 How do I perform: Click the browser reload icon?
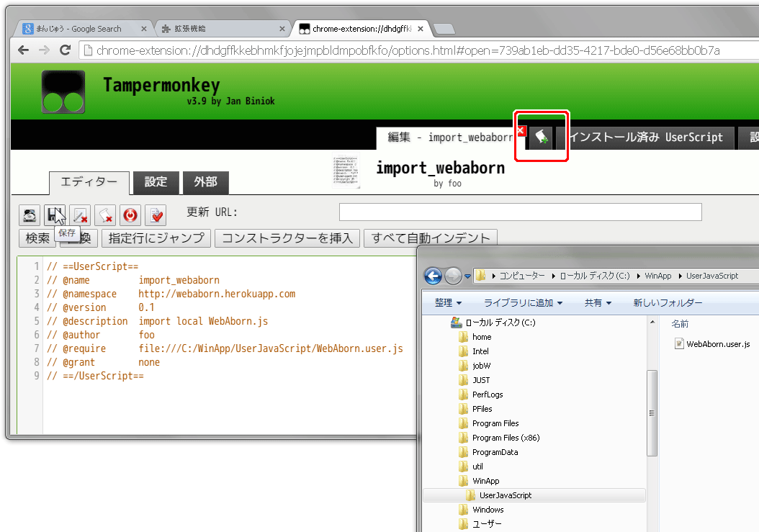point(65,50)
